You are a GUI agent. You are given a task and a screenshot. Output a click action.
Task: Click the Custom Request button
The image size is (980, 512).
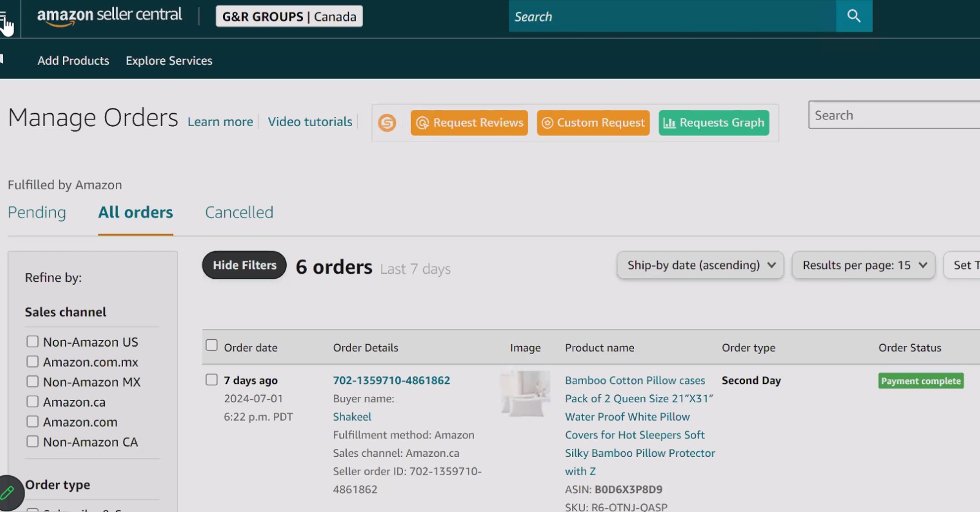pos(593,123)
